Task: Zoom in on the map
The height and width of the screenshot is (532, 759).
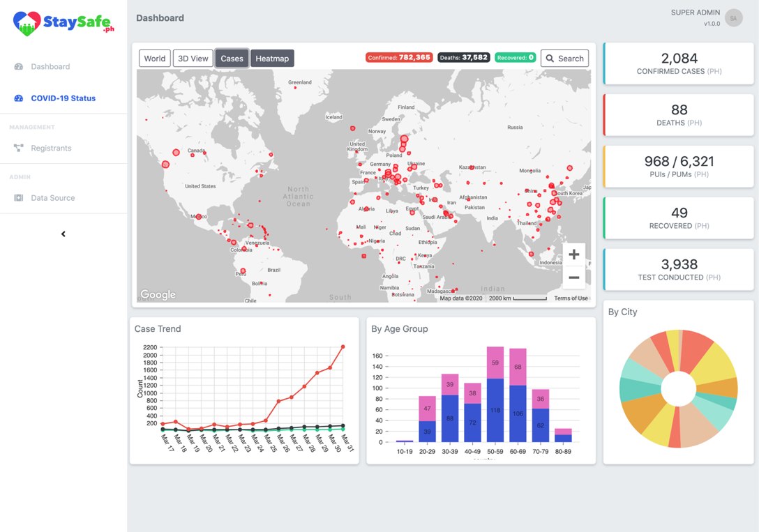Action: point(573,254)
